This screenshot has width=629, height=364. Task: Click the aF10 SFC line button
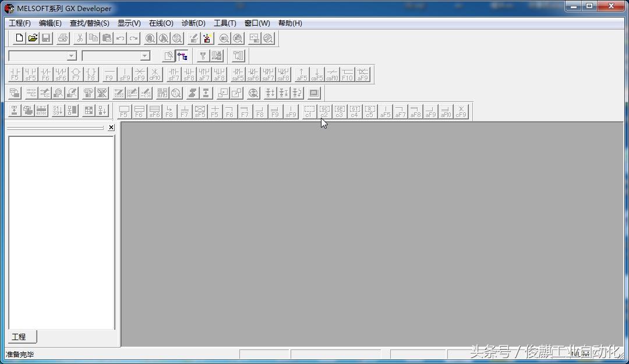446,111
